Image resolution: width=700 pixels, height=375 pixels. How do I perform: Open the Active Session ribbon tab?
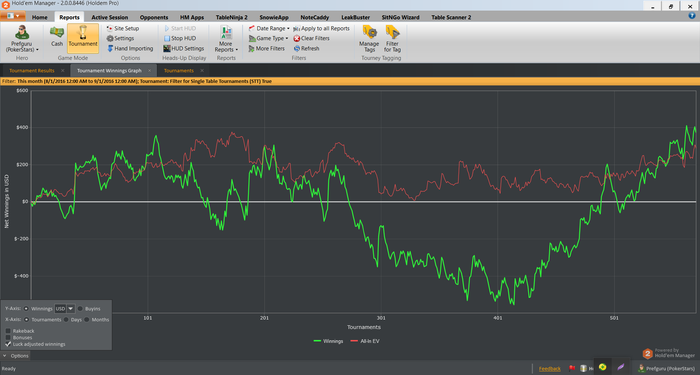[109, 17]
